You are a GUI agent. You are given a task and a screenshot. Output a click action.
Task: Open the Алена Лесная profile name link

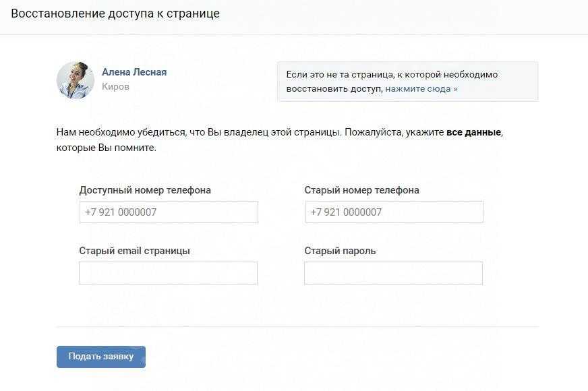[134, 72]
